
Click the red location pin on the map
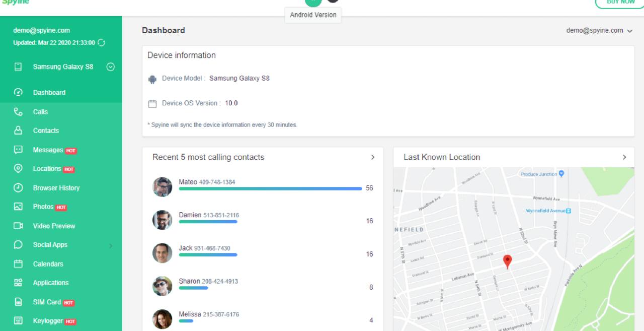[508, 261]
